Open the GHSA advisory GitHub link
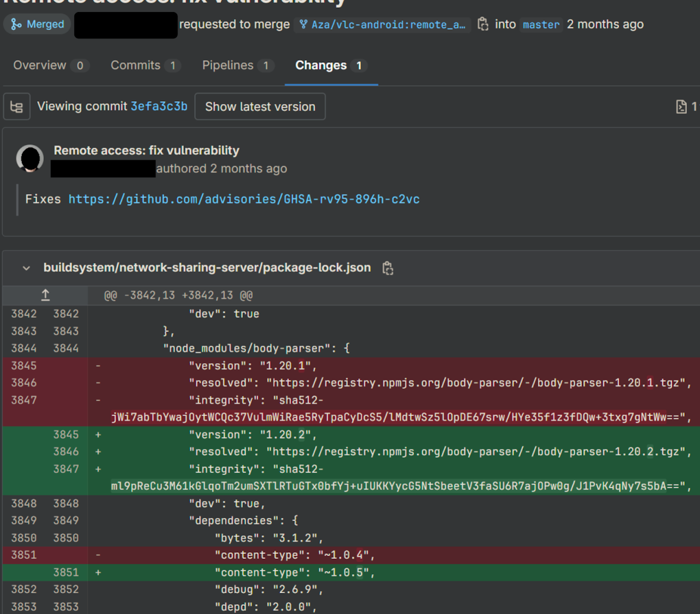Viewport: 700px width, 614px height. click(x=244, y=199)
